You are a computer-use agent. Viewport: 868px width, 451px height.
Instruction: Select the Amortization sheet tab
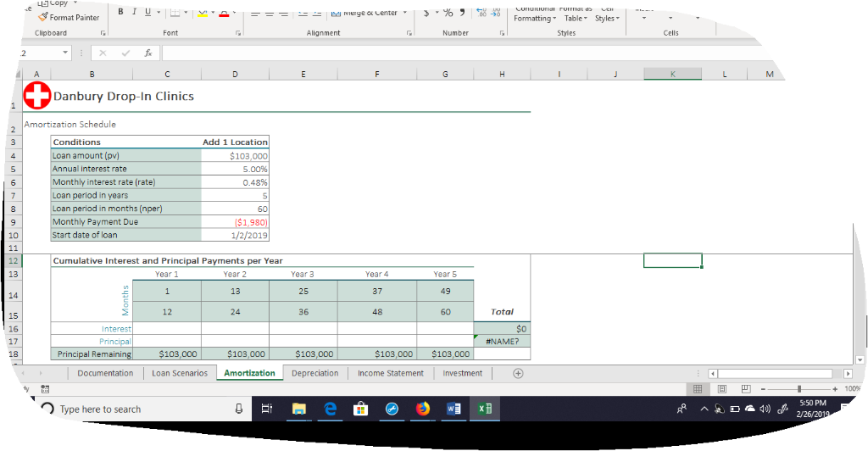click(x=250, y=374)
